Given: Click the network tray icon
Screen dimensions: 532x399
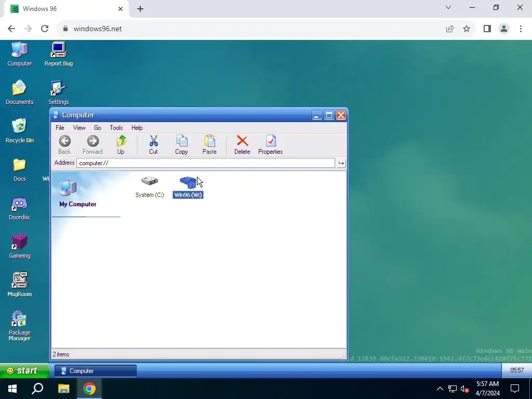Looking at the screenshot, I should pyautogui.click(x=453, y=389).
